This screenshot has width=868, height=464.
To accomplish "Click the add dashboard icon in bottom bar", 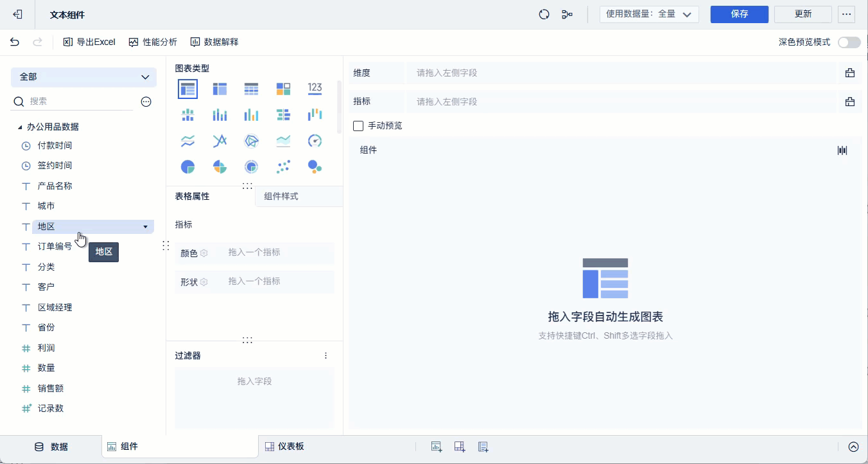I will (x=460, y=447).
